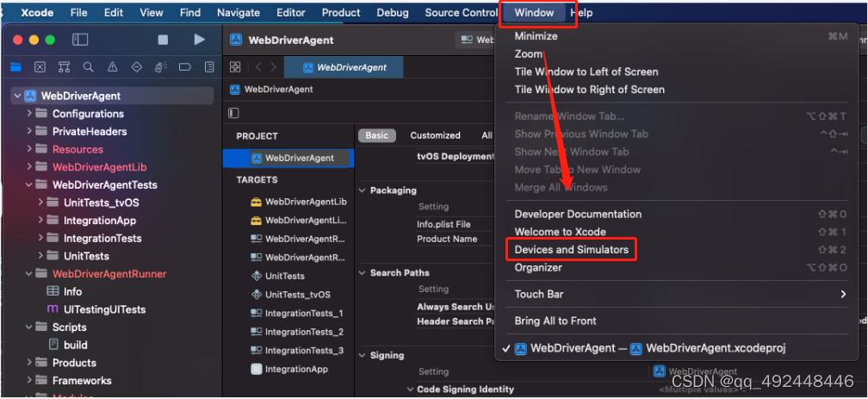Expand the IntegrationApp folder in navigator
Image resolution: width=868 pixels, height=399 pixels.
40,220
